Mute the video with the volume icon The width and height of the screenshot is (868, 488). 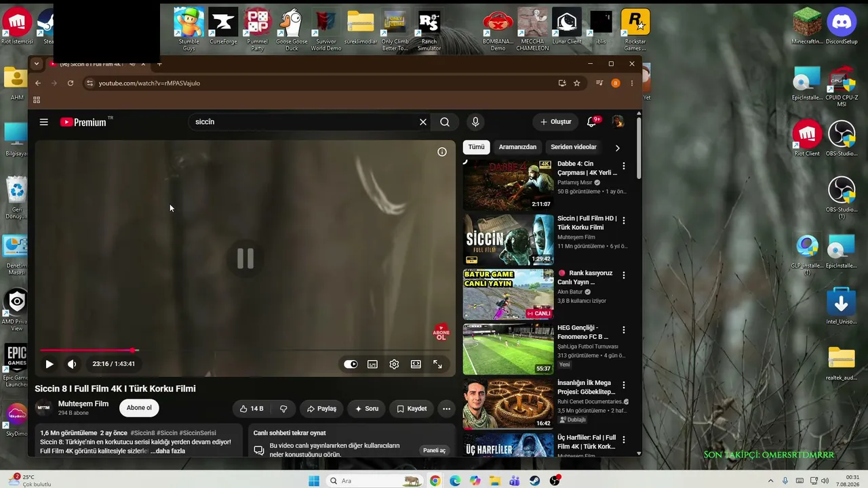pyautogui.click(x=72, y=364)
